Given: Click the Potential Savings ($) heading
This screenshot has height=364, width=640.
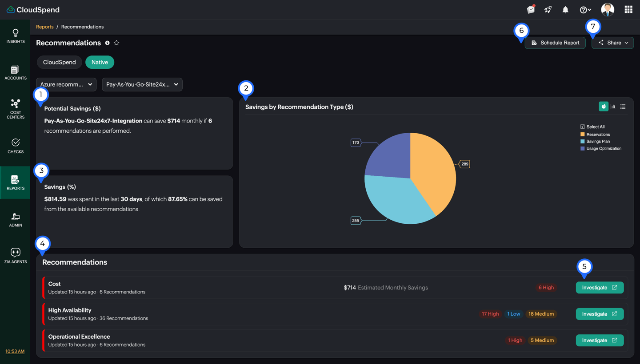Looking at the screenshot, I should pos(72,109).
